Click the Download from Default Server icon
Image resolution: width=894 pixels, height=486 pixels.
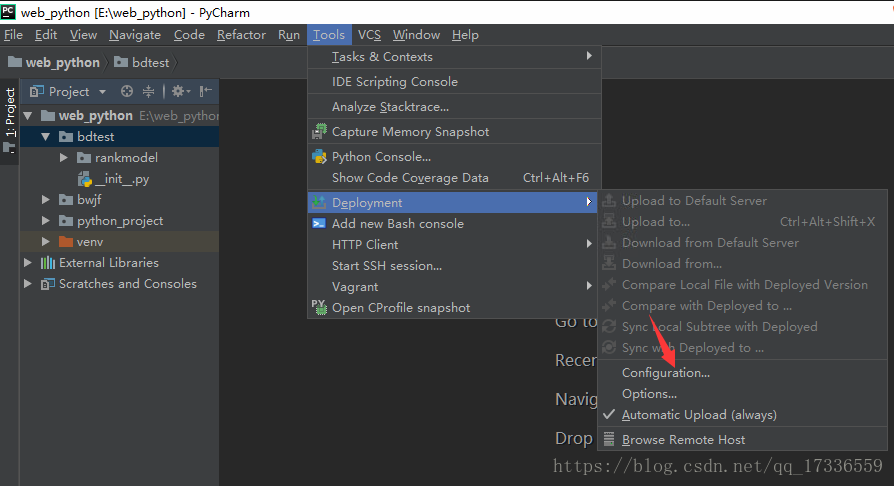609,242
